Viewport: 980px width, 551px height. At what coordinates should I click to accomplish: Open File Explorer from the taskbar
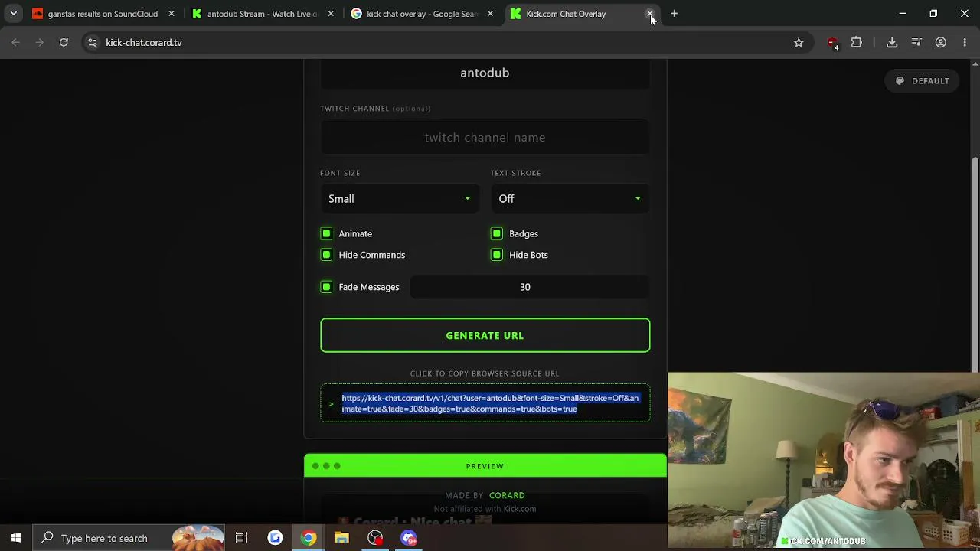[341, 538]
